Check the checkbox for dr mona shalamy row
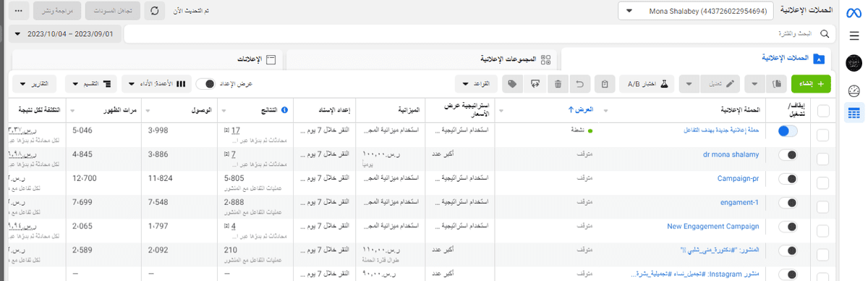Image resolution: width=868 pixels, height=281 pixels. click(x=822, y=159)
